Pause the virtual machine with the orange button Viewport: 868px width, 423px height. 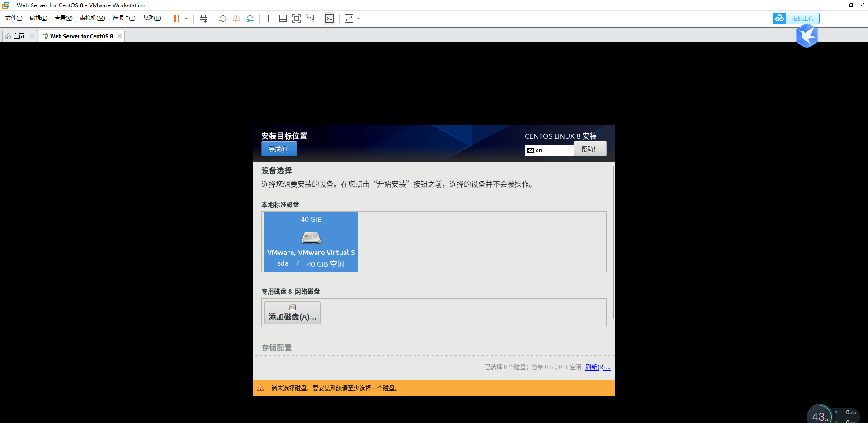177,19
